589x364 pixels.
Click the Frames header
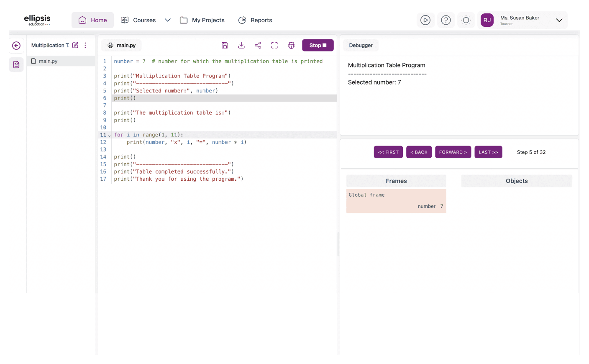click(396, 181)
